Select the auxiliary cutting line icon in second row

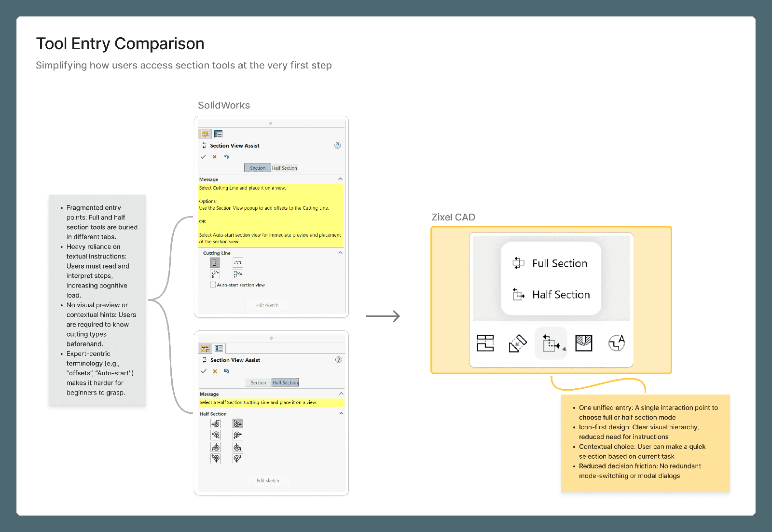[215, 274]
